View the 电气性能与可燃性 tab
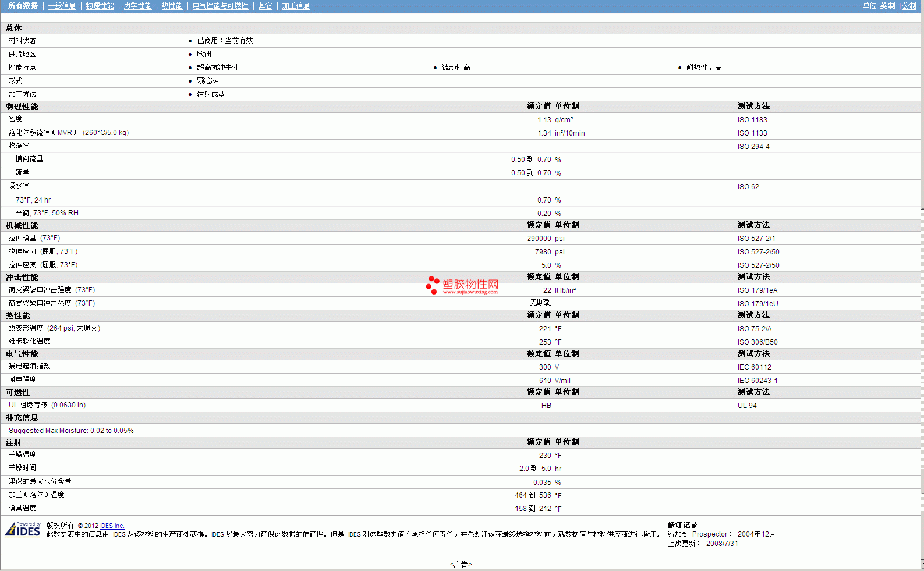This screenshot has height=571, width=924. [x=220, y=6]
